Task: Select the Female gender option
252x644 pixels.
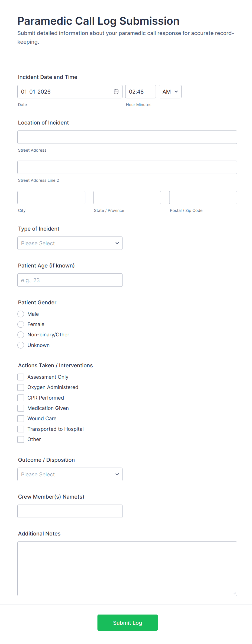Action: point(21,324)
